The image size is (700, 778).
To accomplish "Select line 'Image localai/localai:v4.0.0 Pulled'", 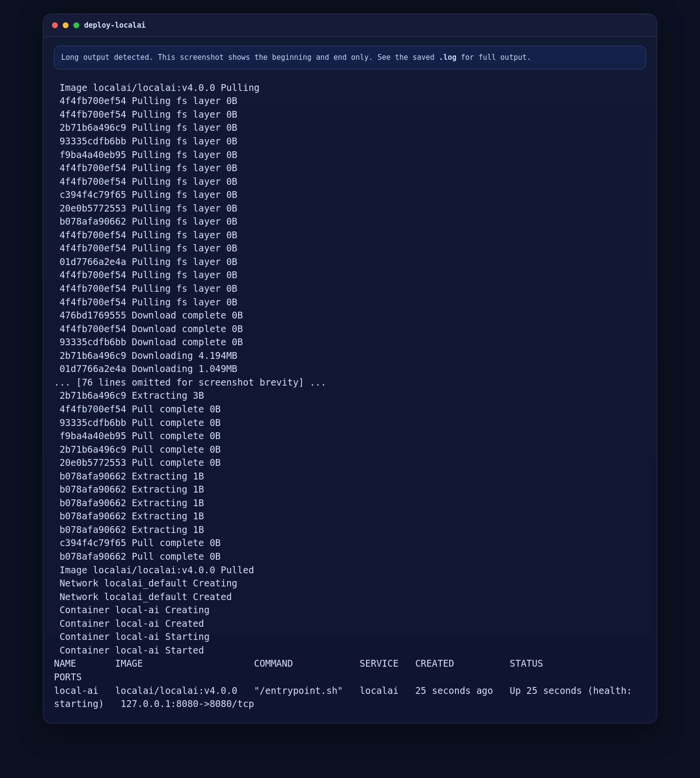I will [157, 570].
